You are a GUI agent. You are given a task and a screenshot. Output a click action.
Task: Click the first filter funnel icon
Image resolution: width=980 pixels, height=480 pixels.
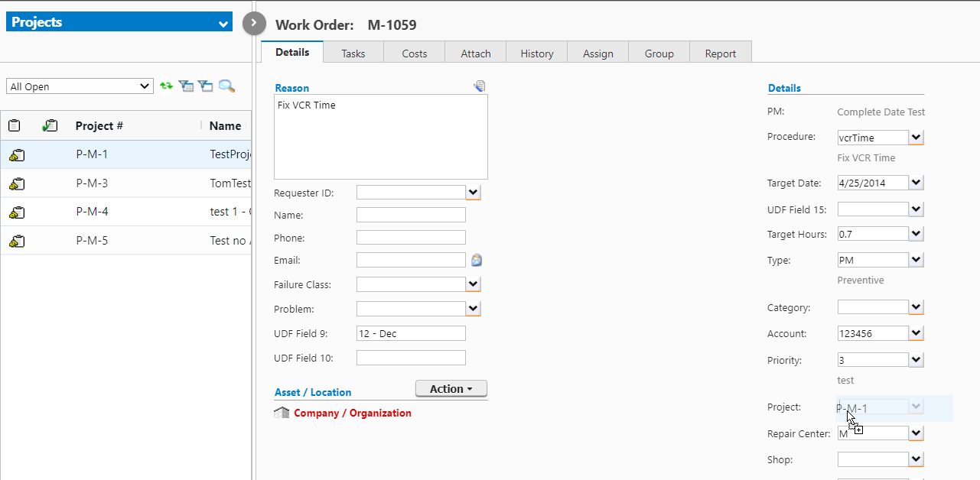[x=186, y=86]
